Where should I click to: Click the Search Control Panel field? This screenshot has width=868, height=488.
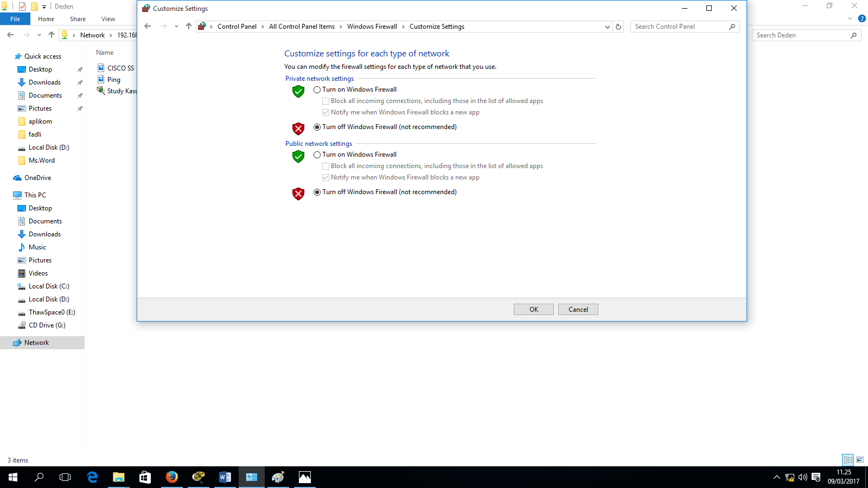click(x=685, y=27)
